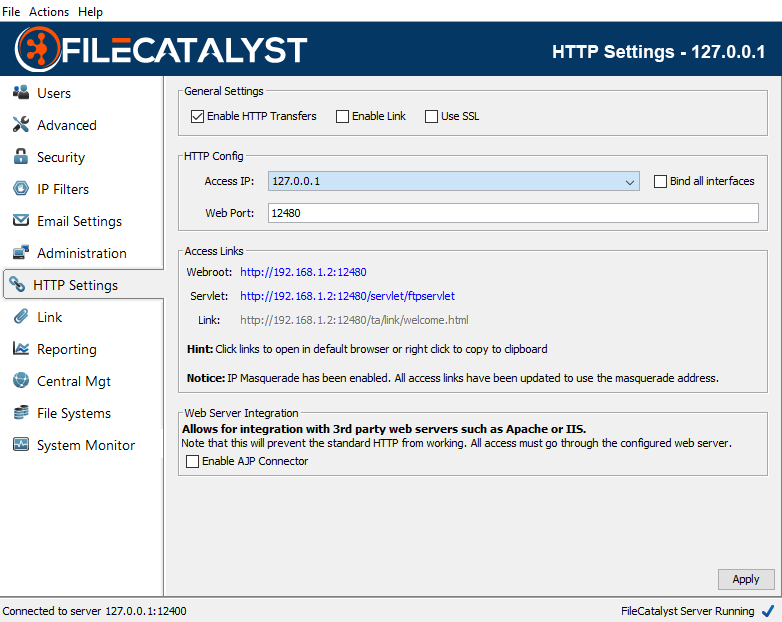This screenshot has width=782, height=622.
Task: Click 'Connected to server 127.0.0.1:12400' status text
Action: [x=94, y=611]
